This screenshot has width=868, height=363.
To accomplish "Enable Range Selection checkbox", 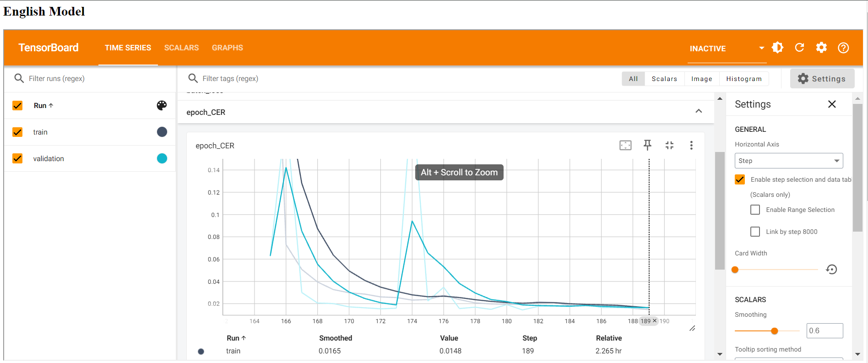I will click(x=755, y=210).
